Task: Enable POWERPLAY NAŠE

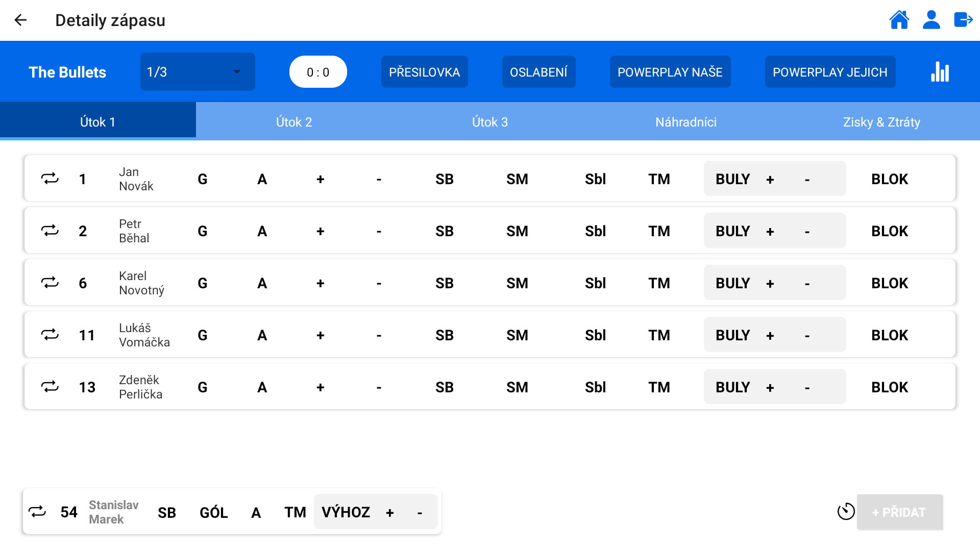Action: pyautogui.click(x=670, y=72)
